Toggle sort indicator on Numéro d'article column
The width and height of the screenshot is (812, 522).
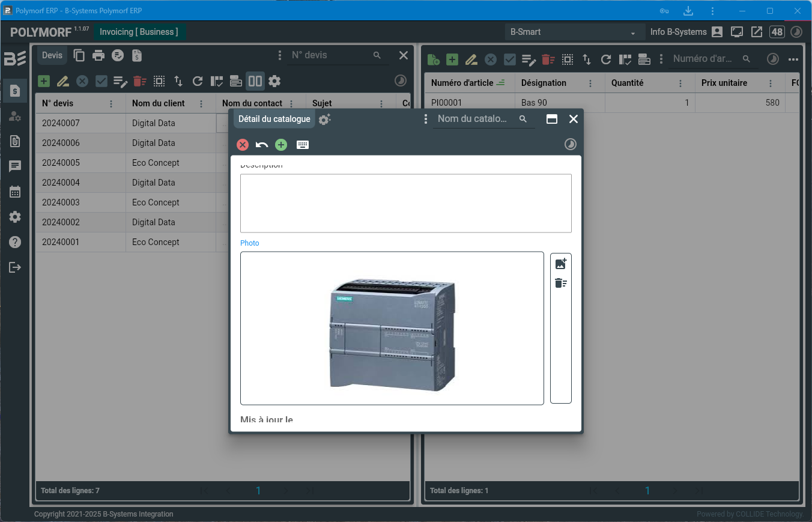coord(501,83)
